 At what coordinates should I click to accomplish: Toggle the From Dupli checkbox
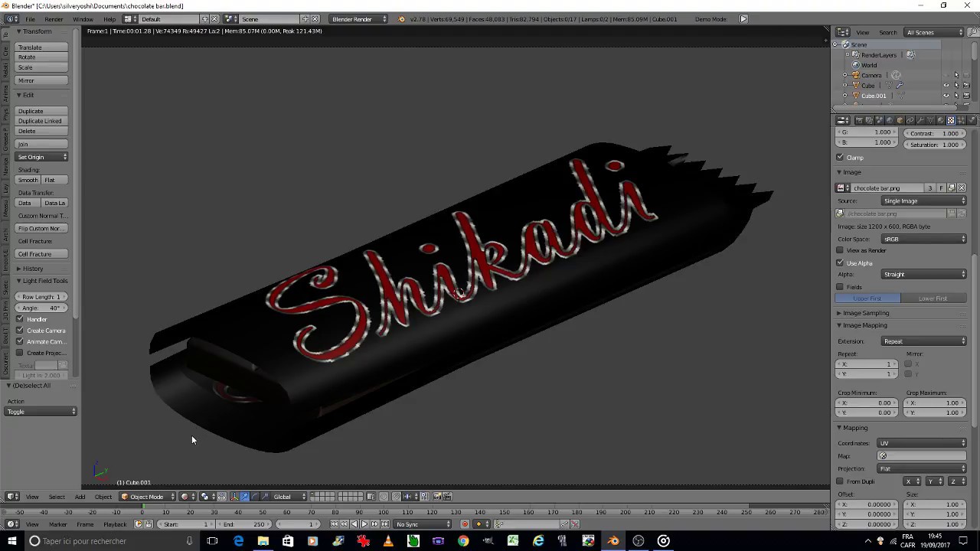(x=840, y=481)
